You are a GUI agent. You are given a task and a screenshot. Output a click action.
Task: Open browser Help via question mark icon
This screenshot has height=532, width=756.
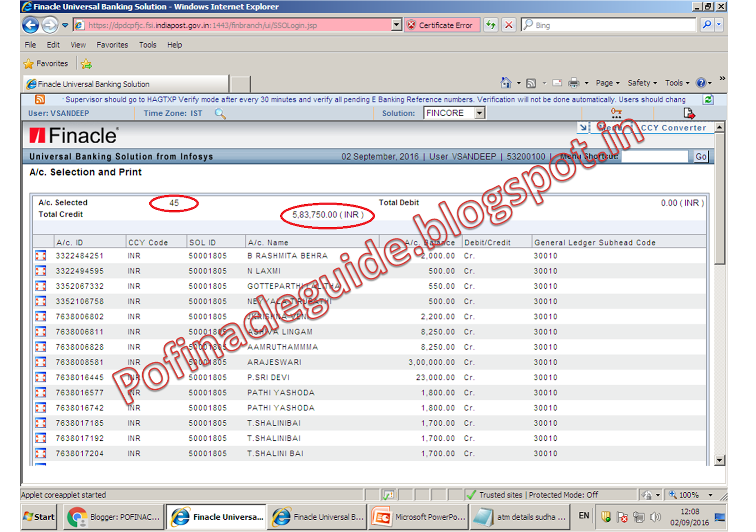tap(702, 82)
